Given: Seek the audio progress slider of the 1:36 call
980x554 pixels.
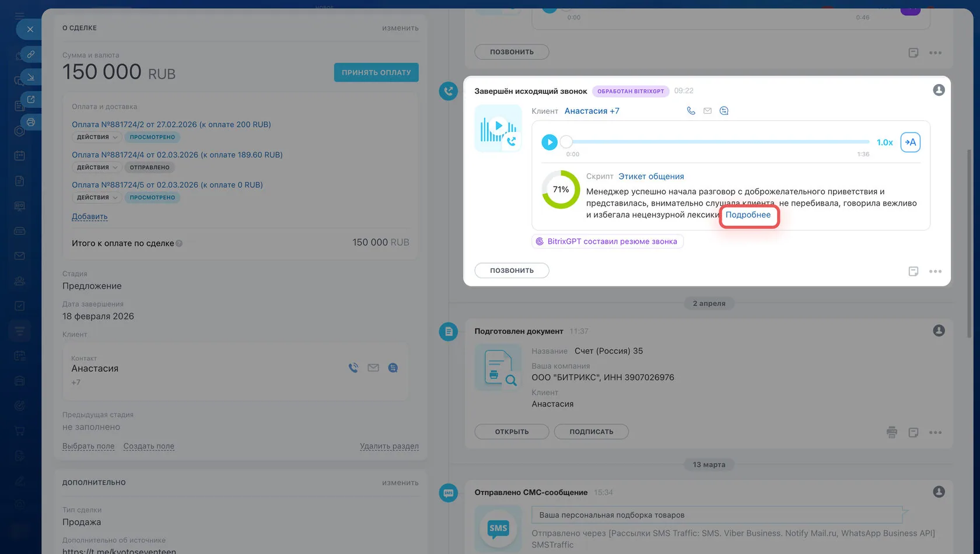Looking at the screenshot, I should coord(717,142).
